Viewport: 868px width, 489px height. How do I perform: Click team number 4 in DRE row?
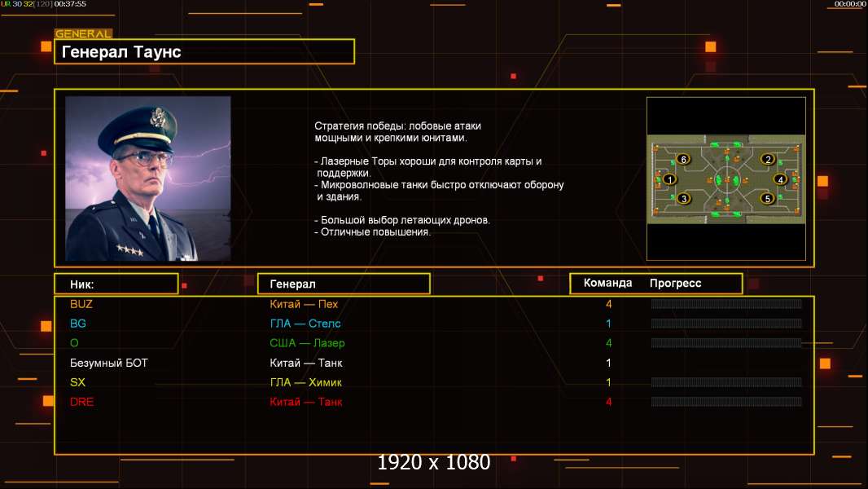point(608,402)
